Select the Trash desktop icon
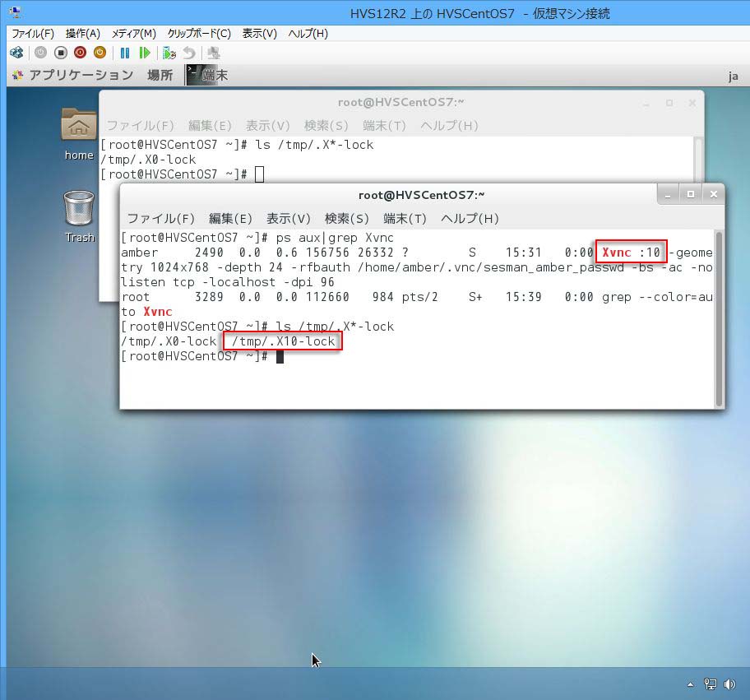Image resolution: width=750 pixels, height=700 pixels. coord(79,215)
